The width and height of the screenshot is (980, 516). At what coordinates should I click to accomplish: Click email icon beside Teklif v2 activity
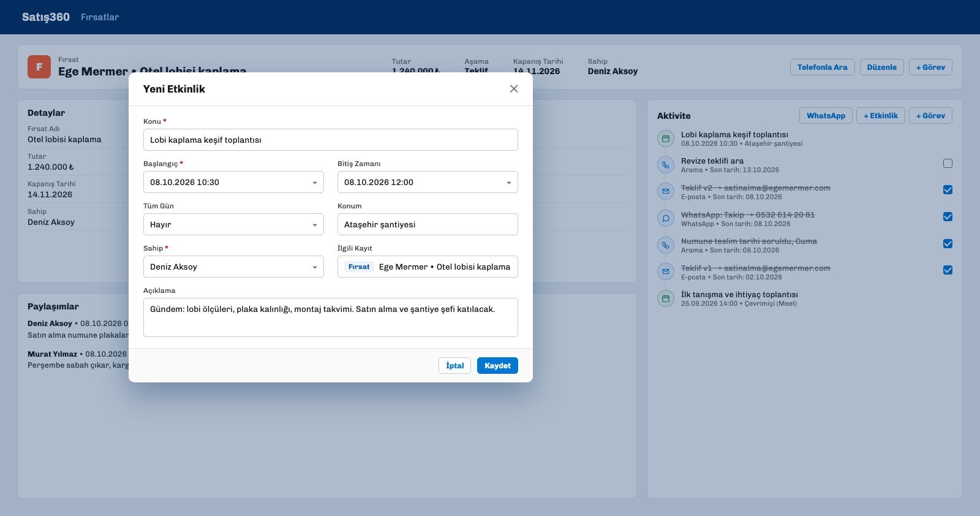click(x=666, y=192)
